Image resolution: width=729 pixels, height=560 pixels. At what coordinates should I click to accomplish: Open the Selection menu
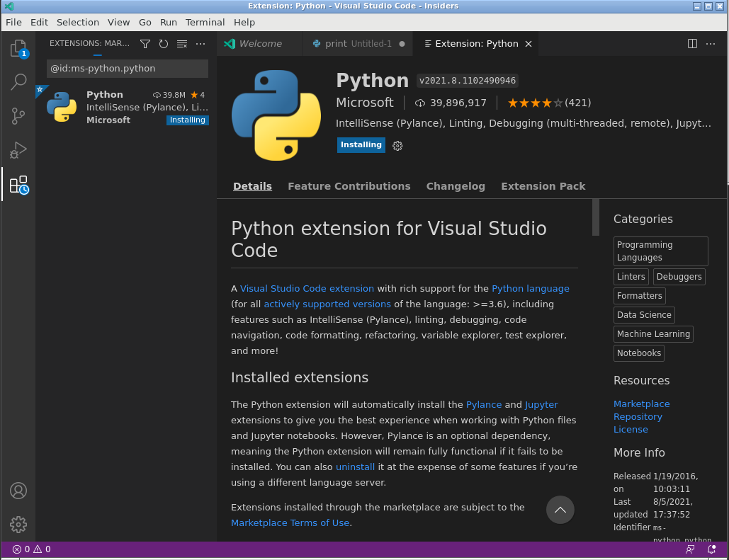(x=78, y=23)
